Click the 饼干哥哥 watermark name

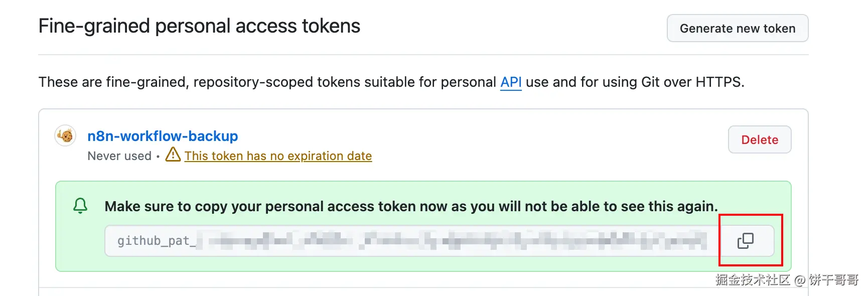coord(833,279)
